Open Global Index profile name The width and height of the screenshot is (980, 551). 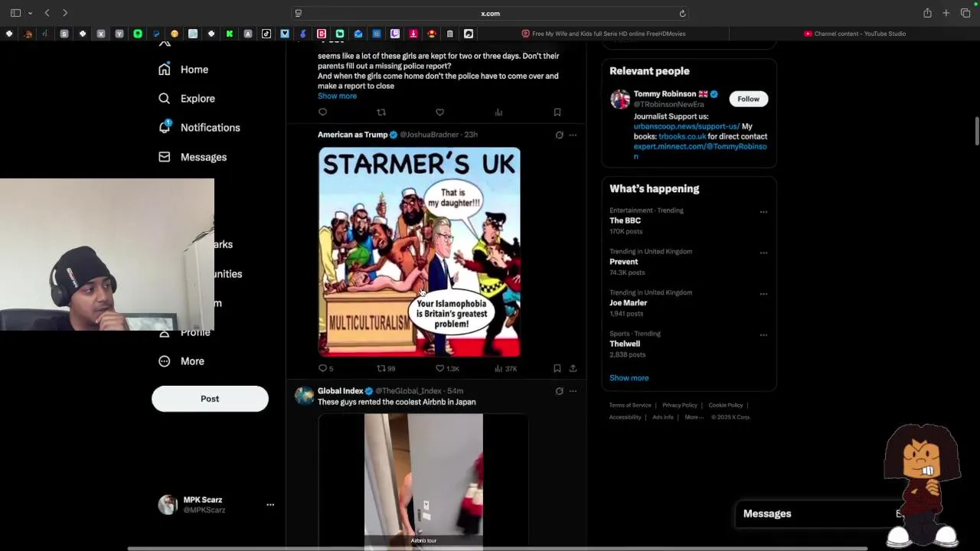(x=341, y=391)
